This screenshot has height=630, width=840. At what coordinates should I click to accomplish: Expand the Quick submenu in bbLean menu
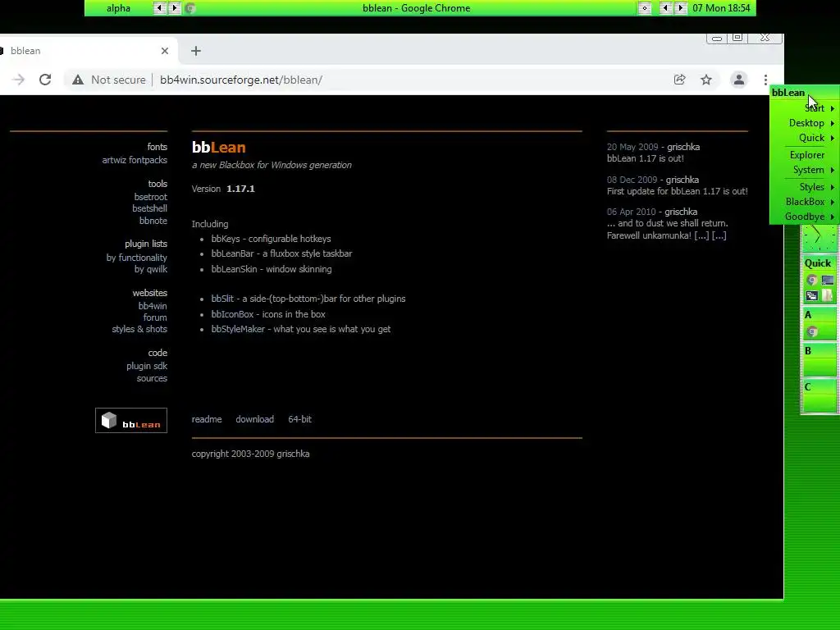pyautogui.click(x=804, y=138)
